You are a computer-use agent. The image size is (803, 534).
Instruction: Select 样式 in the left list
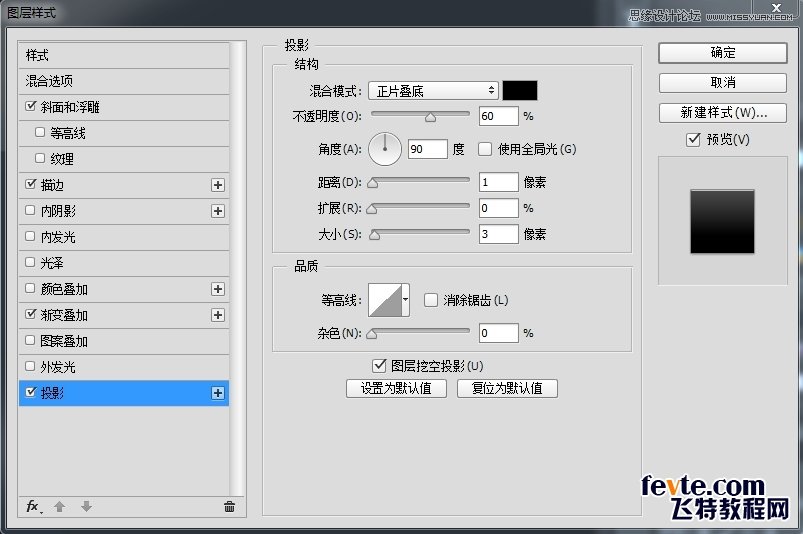[123, 55]
